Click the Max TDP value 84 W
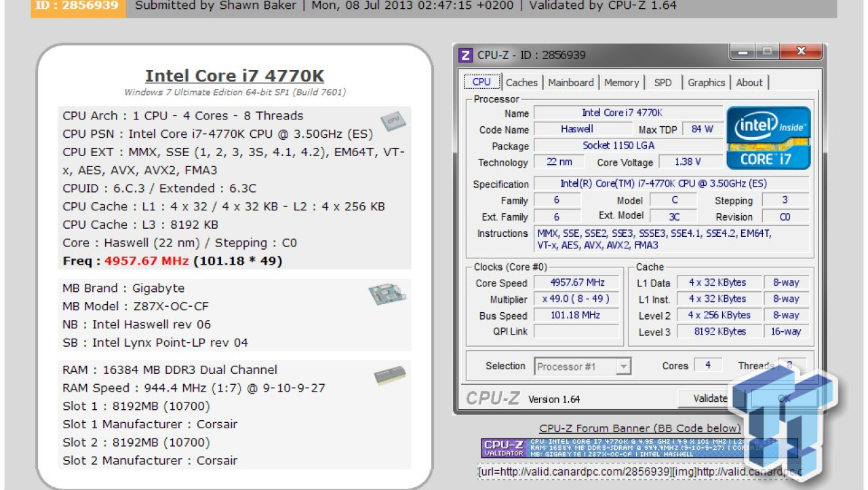The width and height of the screenshot is (868, 490). click(x=702, y=129)
